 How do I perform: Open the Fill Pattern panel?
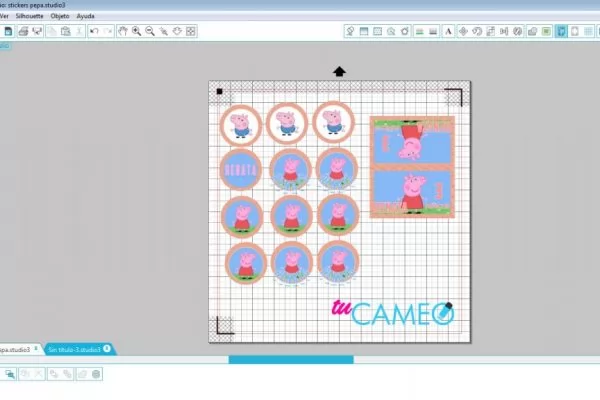[377, 31]
